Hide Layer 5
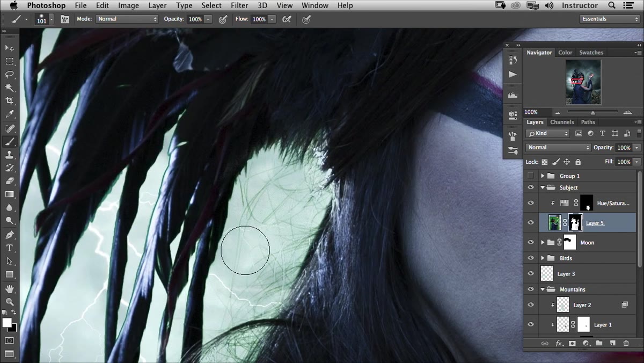 tap(531, 223)
